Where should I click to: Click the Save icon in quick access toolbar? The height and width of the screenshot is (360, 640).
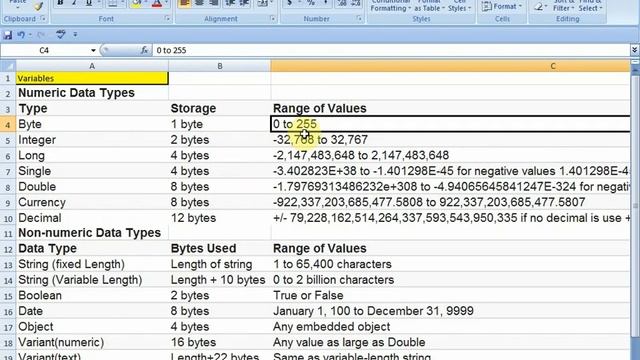point(7,35)
